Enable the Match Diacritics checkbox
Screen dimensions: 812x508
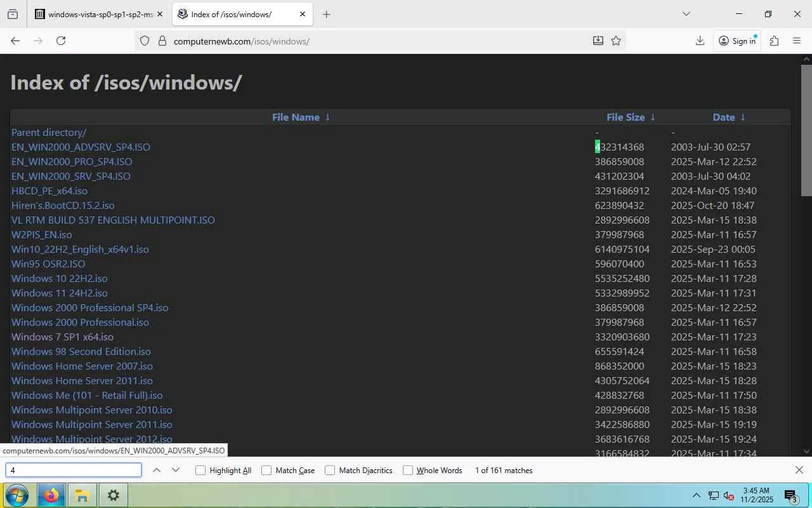(330, 471)
